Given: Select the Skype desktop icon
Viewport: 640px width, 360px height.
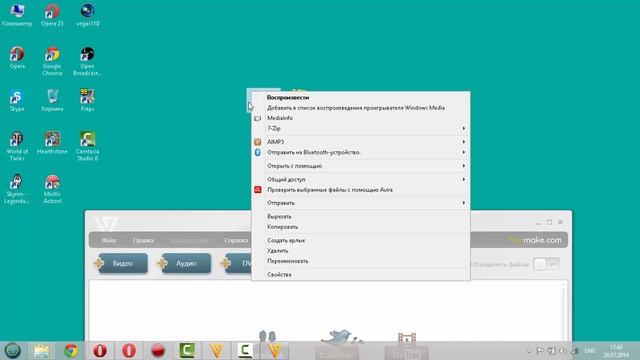Looking at the screenshot, I should [x=17, y=100].
